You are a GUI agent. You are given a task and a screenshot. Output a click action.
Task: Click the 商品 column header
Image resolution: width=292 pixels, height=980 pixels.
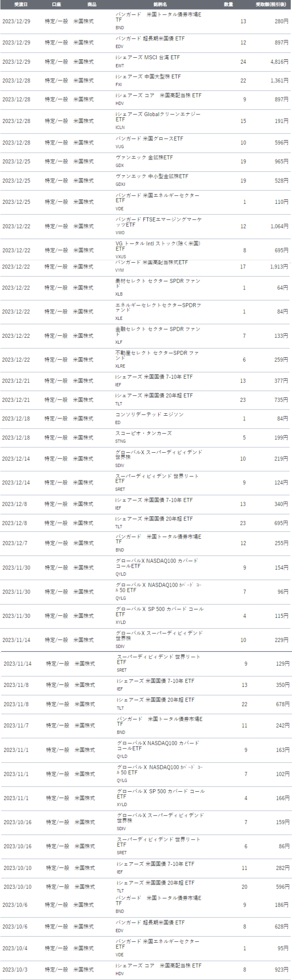point(92,4)
